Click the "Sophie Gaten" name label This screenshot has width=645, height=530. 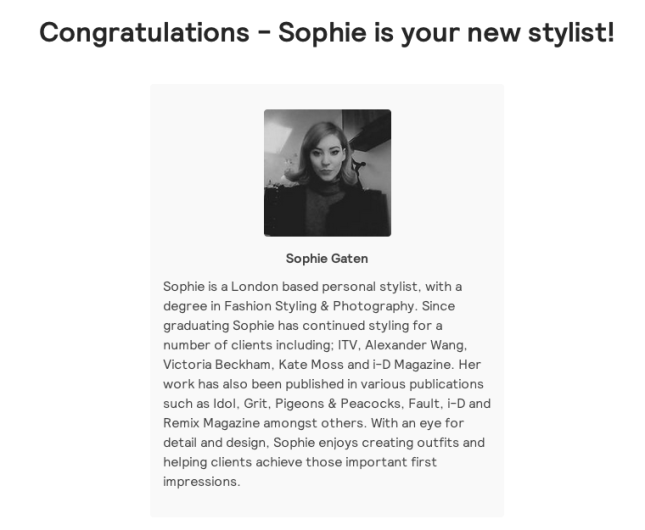pyautogui.click(x=327, y=259)
